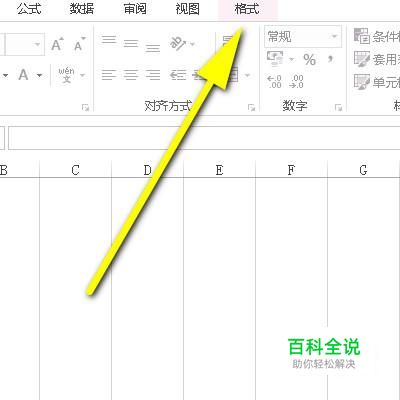Viewport: 400px width, 400px height.
Task: Apply middle vertical alignment
Action: (x=131, y=43)
